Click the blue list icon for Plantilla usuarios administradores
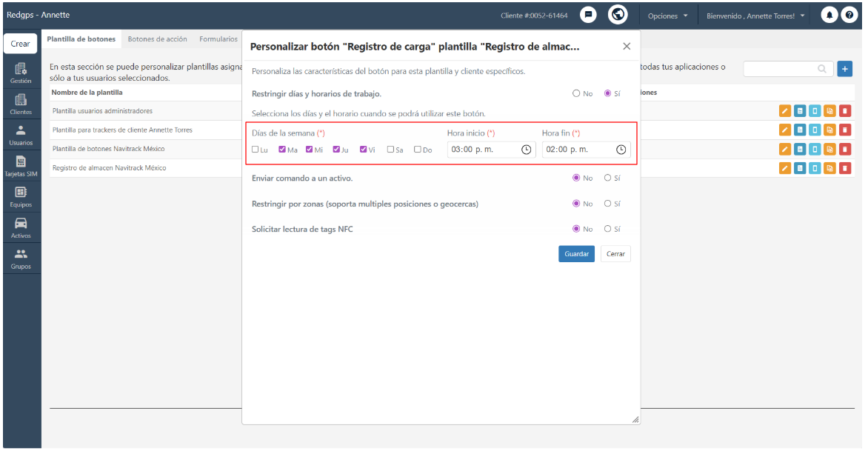Viewport: 868px width, 451px height. (800, 111)
